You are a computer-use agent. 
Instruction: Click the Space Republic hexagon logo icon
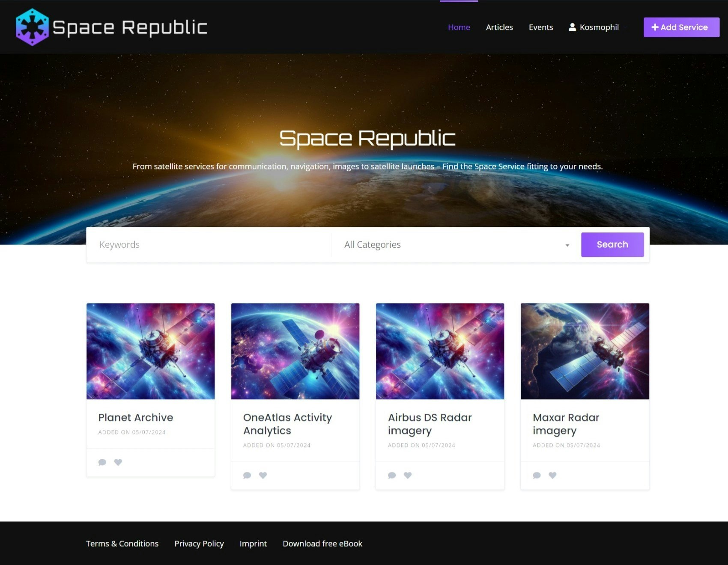pos(32,27)
